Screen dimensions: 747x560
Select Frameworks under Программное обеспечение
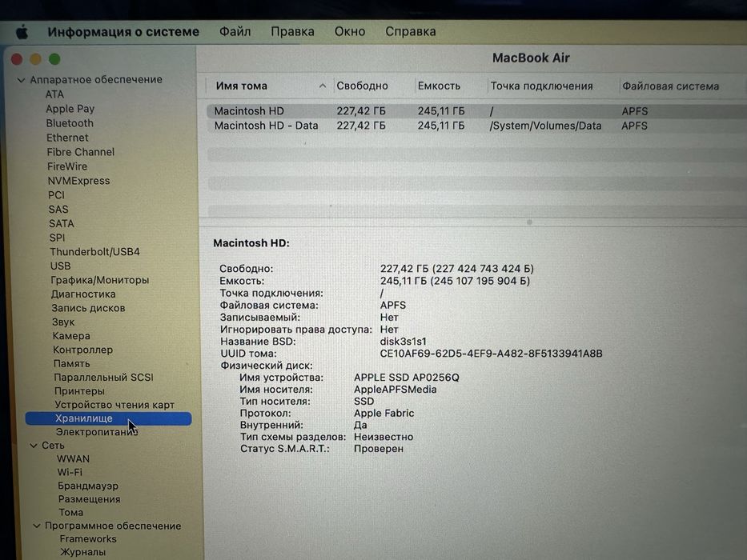(88, 539)
